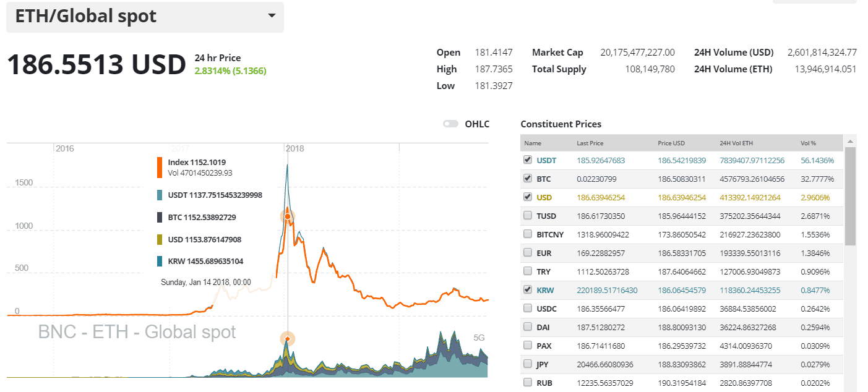The height and width of the screenshot is (392, 868).
Task: Disable the KRW constituent checkbox
Action: [527, 289]
